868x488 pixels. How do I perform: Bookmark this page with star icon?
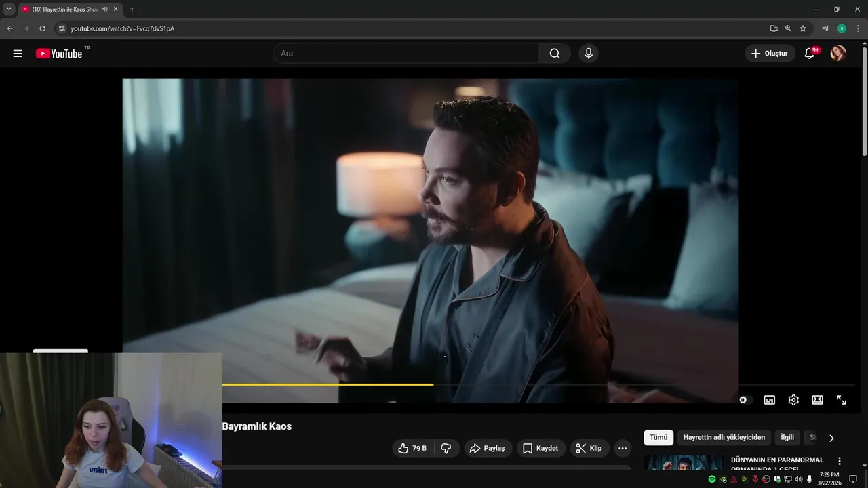pos(803,28)
